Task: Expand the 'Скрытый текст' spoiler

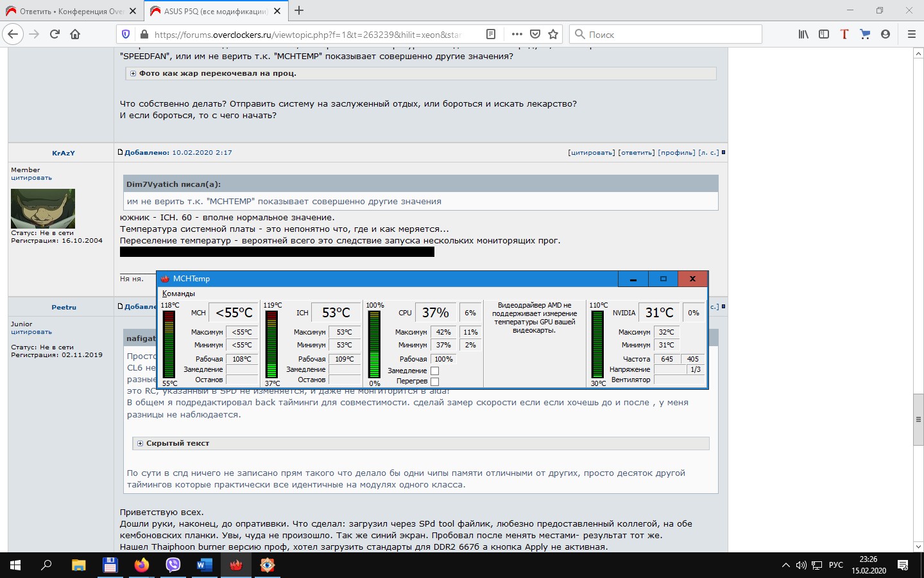Action: pyautogui.click(x=140, y=444)
